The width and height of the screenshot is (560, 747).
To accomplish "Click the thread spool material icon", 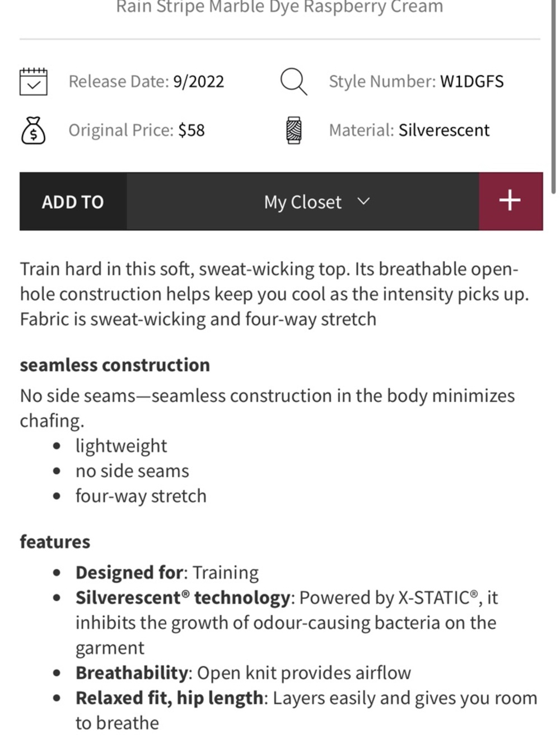I will click(294, 131).
